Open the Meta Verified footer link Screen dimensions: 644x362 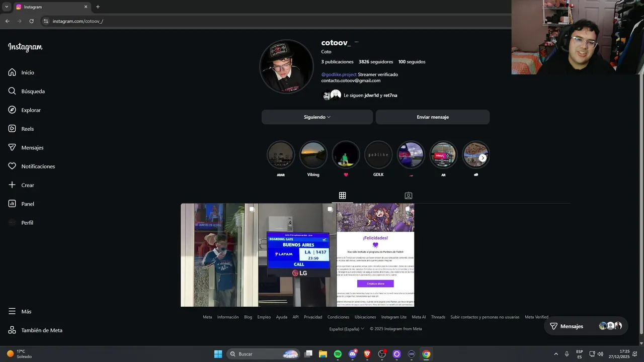pos(536,317)
